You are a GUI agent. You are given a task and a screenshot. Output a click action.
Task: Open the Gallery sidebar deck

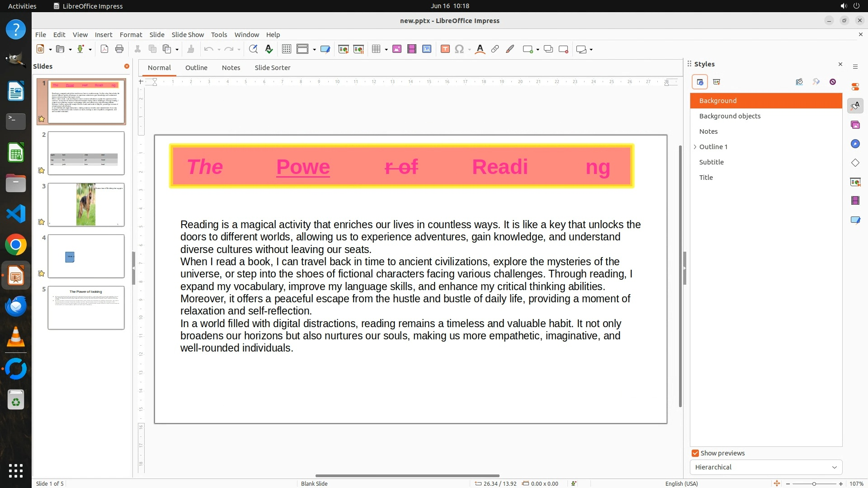855,125
